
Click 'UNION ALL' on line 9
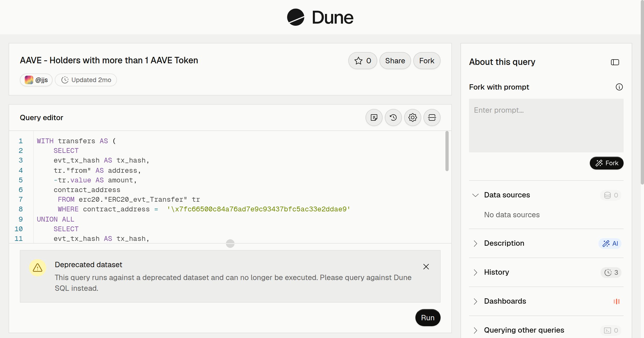click(55, 219)
